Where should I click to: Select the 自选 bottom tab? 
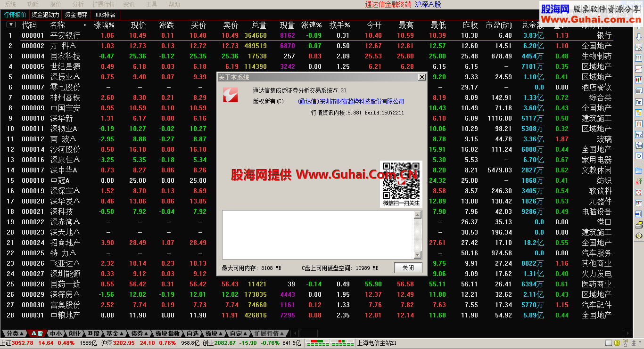(x=193, y=333)
